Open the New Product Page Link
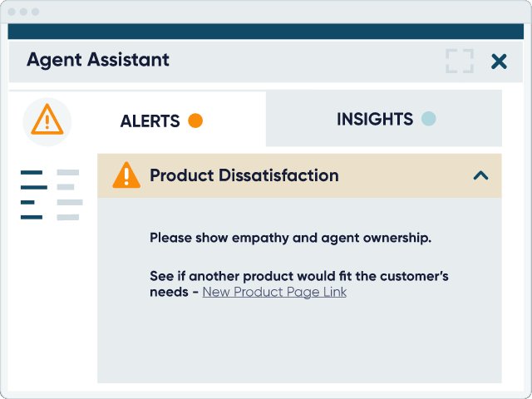 point(274,292)
